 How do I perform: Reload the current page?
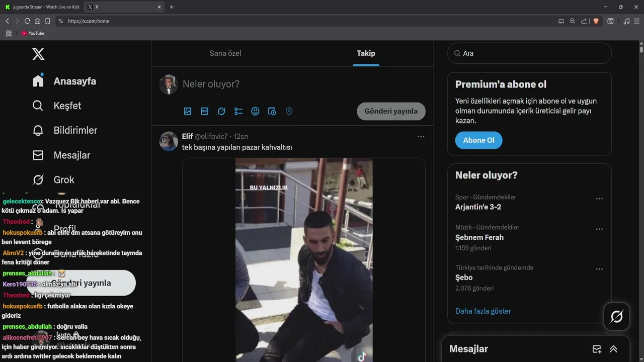coord(27,21)
